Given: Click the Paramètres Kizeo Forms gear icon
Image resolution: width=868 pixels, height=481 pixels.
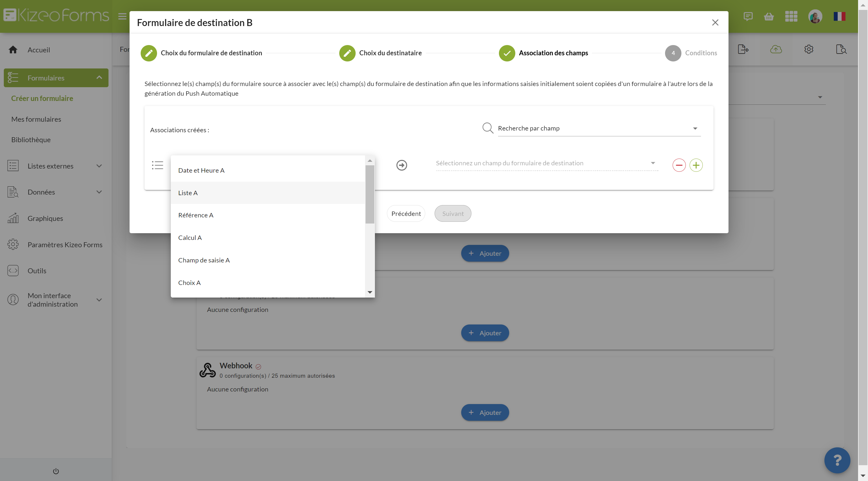Looking at the screenshot, I should (x=13, y=244).
